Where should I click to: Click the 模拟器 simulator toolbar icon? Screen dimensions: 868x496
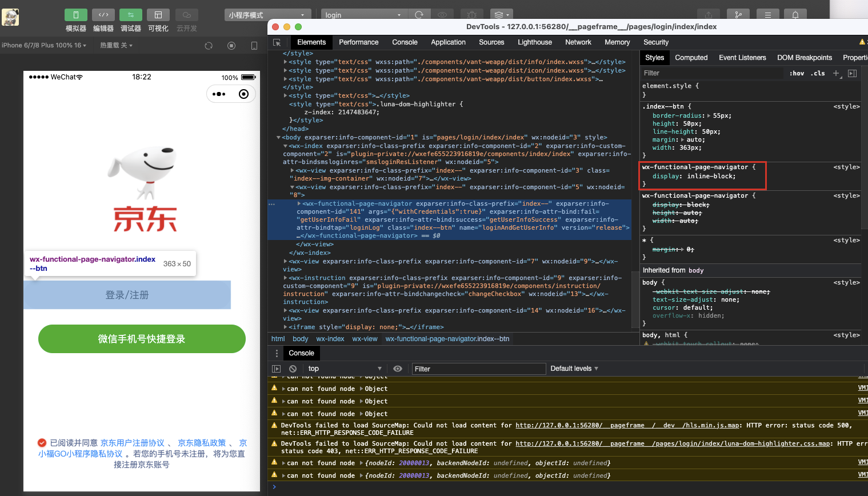[x=76, y=15]
